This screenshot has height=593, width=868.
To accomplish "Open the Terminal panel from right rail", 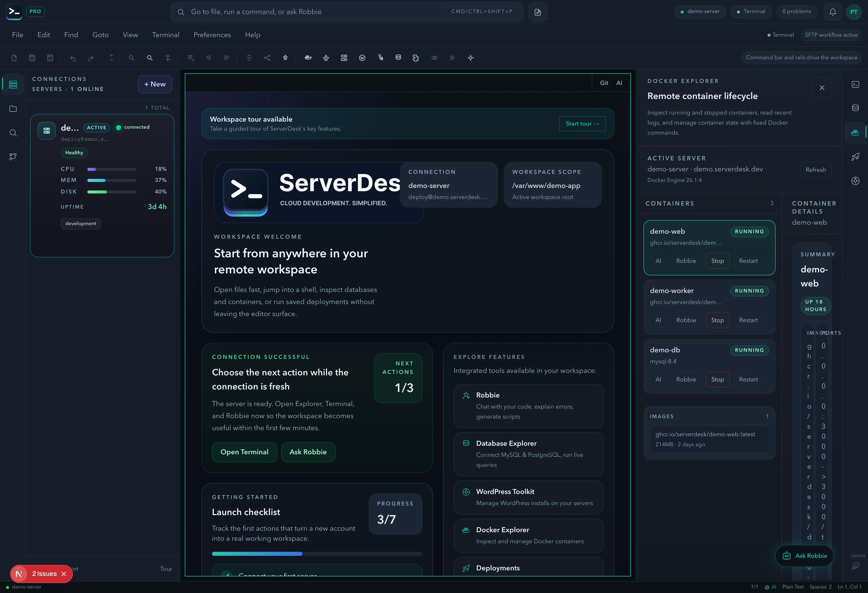I will click(855, 85).
